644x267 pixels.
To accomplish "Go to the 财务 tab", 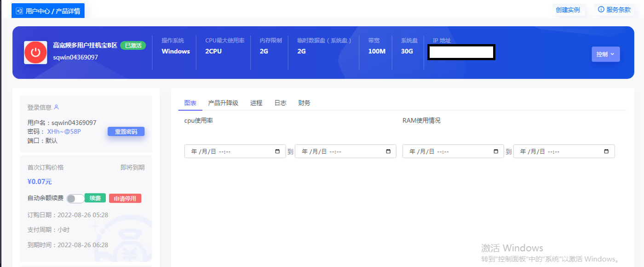I will (x=304, y=103).
